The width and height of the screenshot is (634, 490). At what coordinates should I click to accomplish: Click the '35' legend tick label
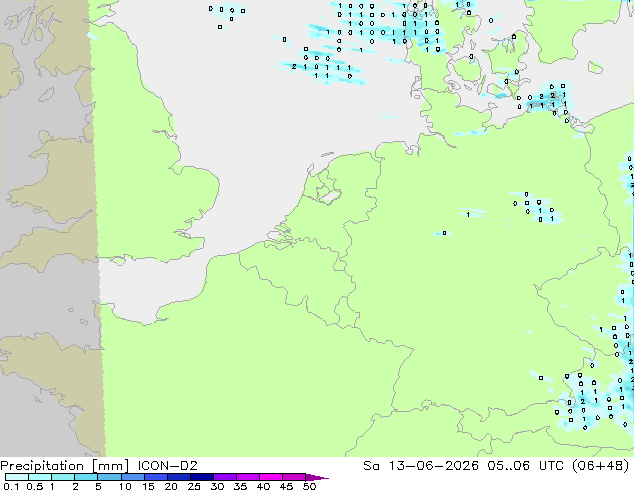pos(240,486)
